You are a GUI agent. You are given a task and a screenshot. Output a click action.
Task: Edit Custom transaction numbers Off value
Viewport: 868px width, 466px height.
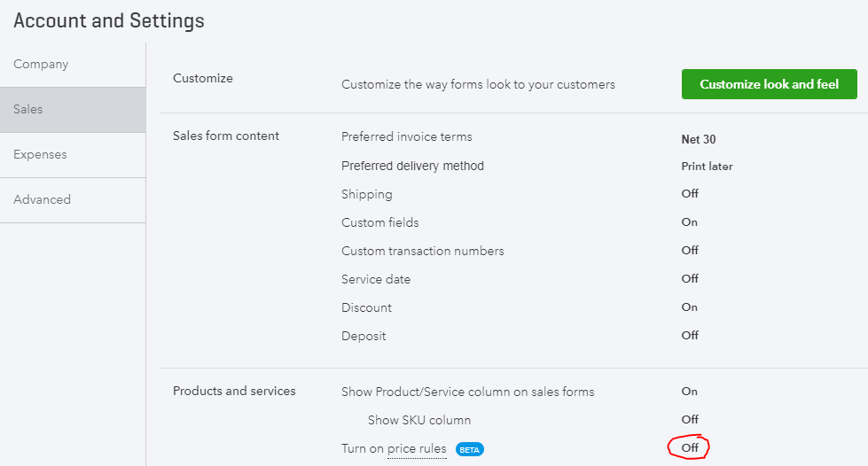pos(690,250)
